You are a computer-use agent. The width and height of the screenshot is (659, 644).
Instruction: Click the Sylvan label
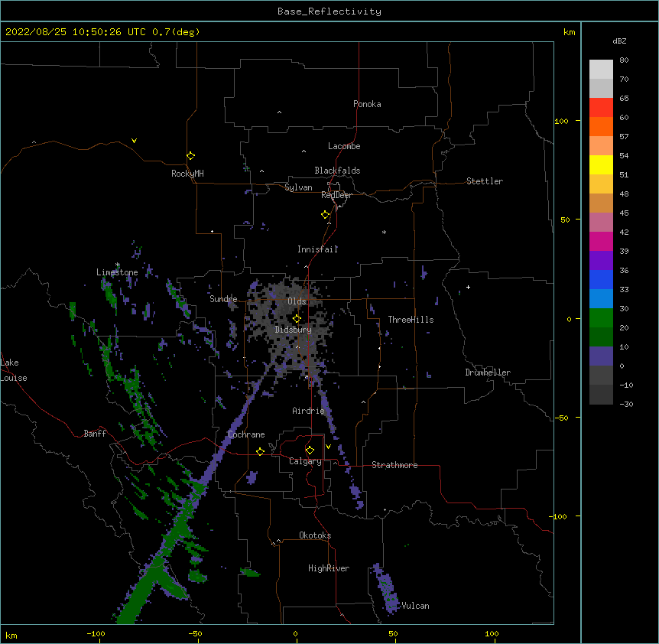click(298, 187)
